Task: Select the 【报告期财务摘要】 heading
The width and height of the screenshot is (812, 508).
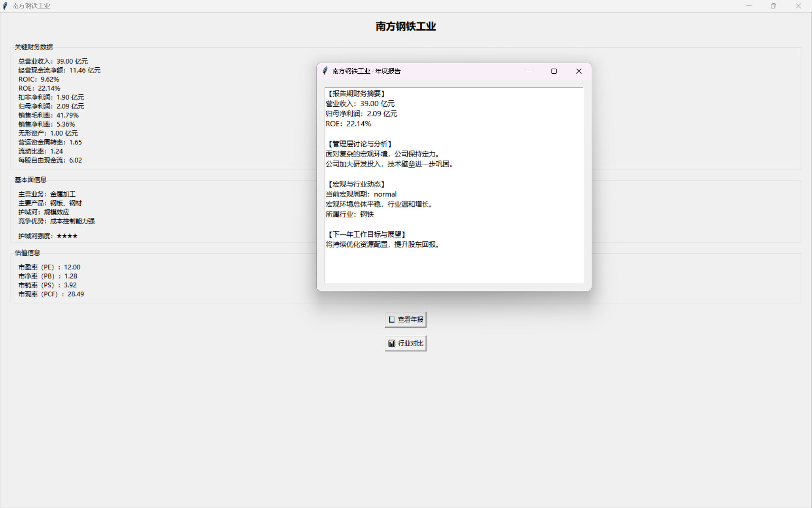Action: click(357, 94)
